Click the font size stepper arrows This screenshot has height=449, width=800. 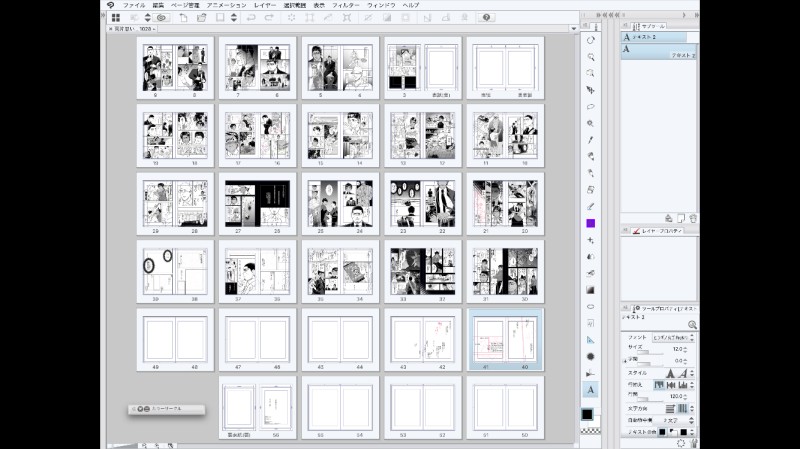tap(685, 350)
